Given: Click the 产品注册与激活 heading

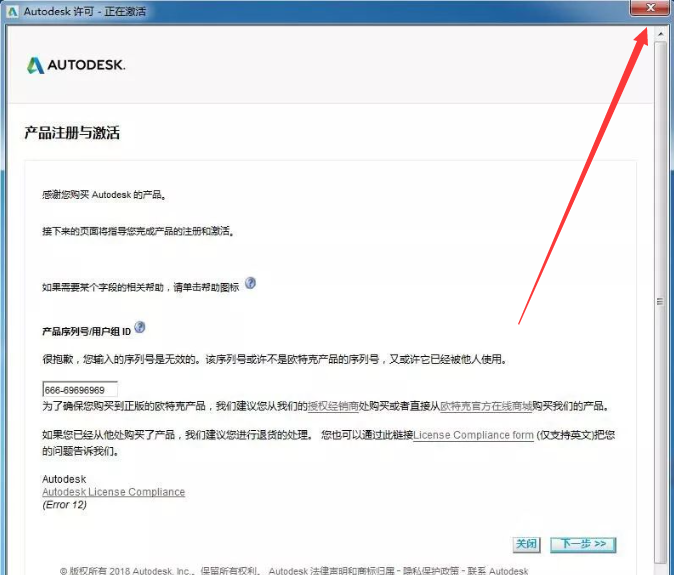Looking at the screenshot, I should coord(72,132).
